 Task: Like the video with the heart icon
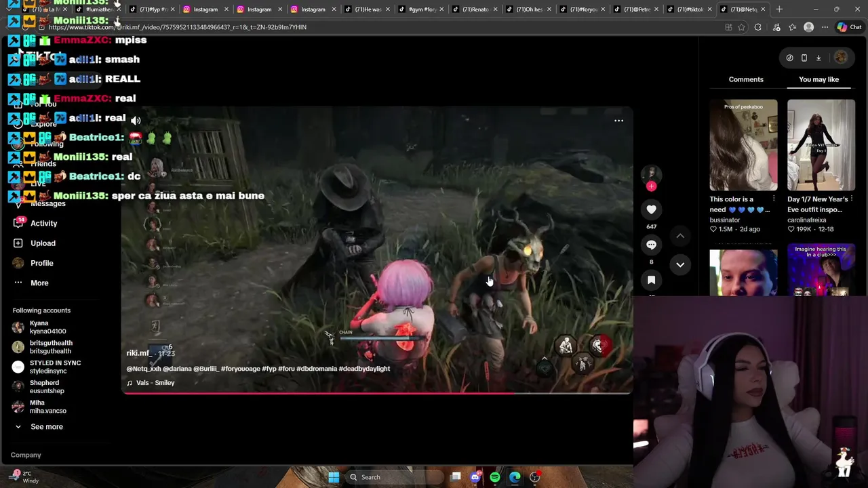[x=651, y=209]
